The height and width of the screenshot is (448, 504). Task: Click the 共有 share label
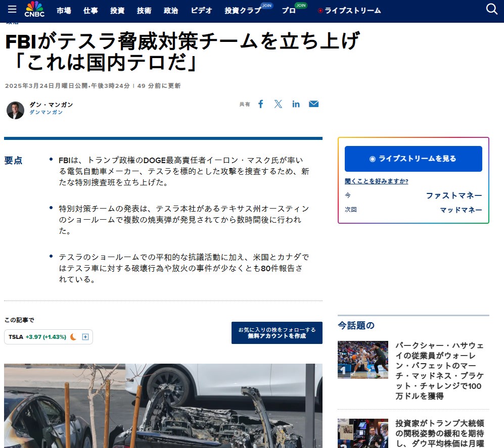click(245, 105)
